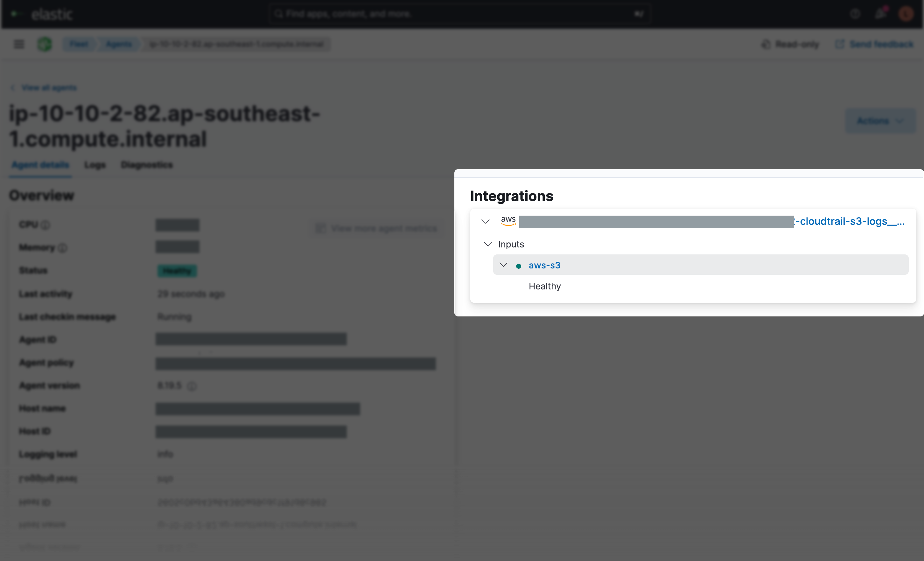Click the AWS logo icon
This screenshot has width=924, height=561.
(508, 221)
